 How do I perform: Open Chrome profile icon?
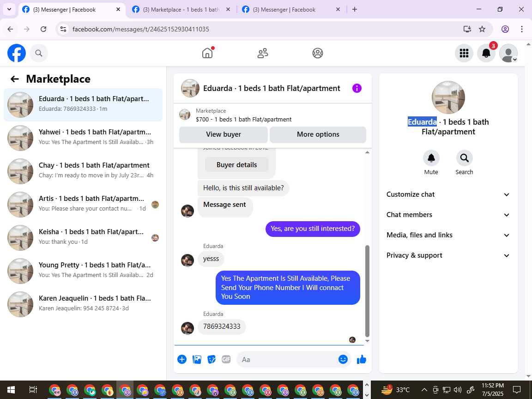(505, 29)
